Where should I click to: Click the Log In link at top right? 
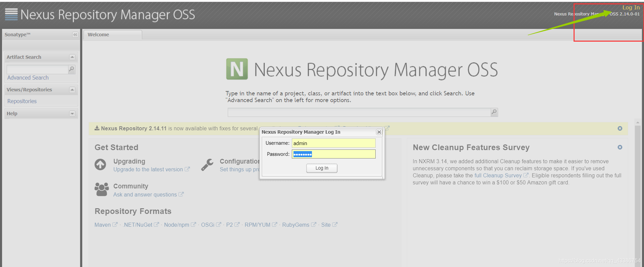click(631, 7)
